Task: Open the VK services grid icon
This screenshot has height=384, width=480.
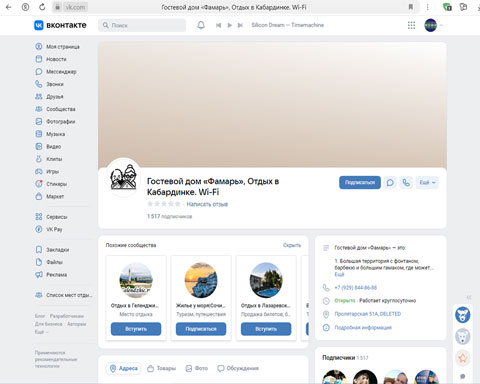Action: (x=411, y=25)
